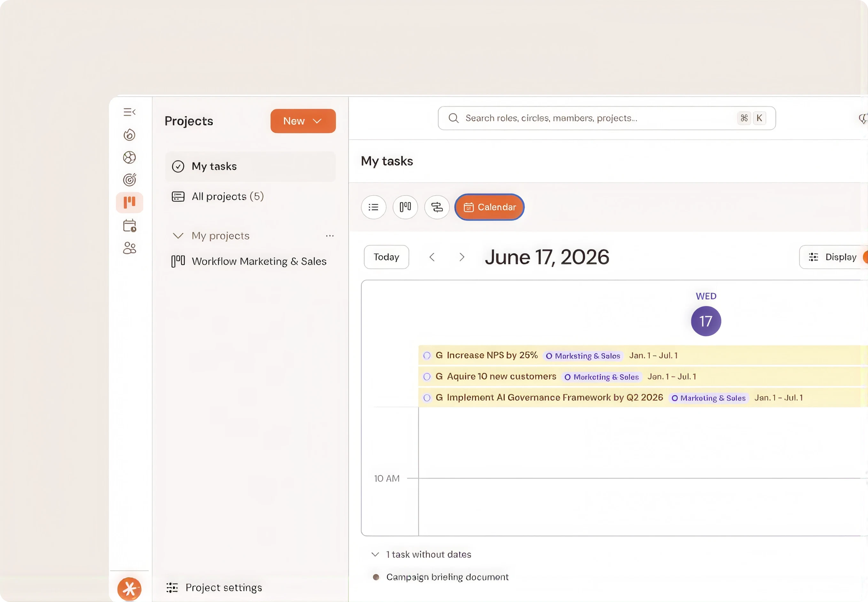Viewport: 868px width, 602px height.
Task: Click the board icon beside Workflow Marketing & Sales
Action: pos(178,261)
